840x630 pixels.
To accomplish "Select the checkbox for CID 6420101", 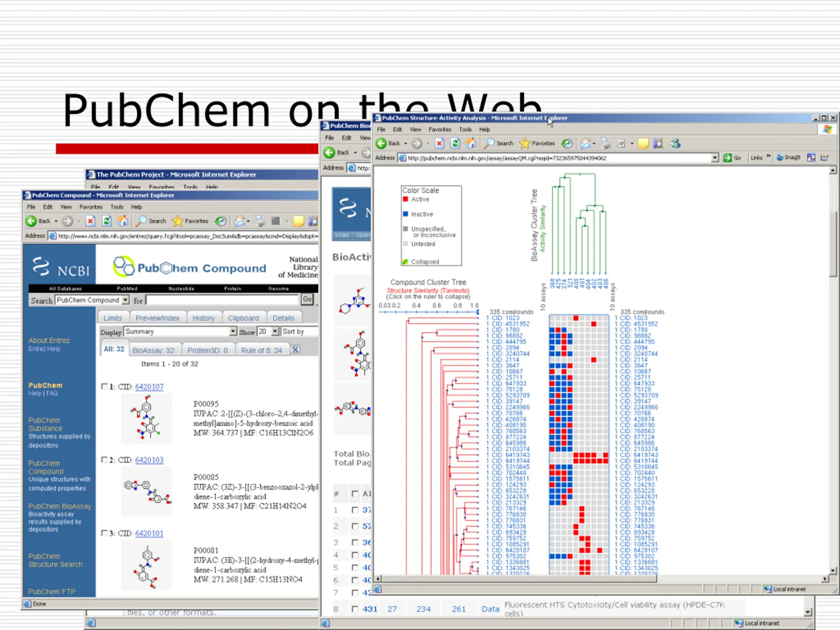I will [104, 533].
